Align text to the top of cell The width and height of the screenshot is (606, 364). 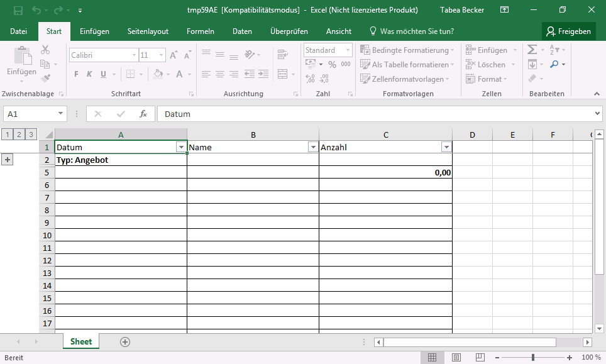click(206, 53)
